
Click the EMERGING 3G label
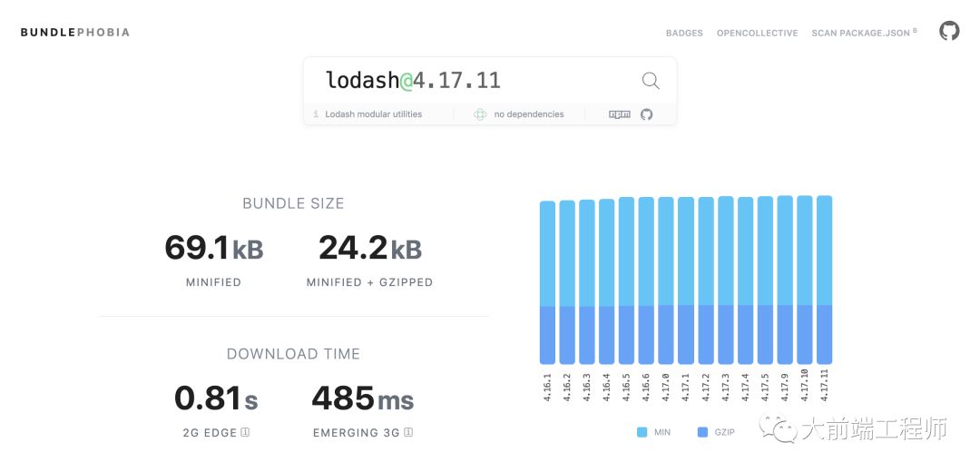(x=357, y=433)
